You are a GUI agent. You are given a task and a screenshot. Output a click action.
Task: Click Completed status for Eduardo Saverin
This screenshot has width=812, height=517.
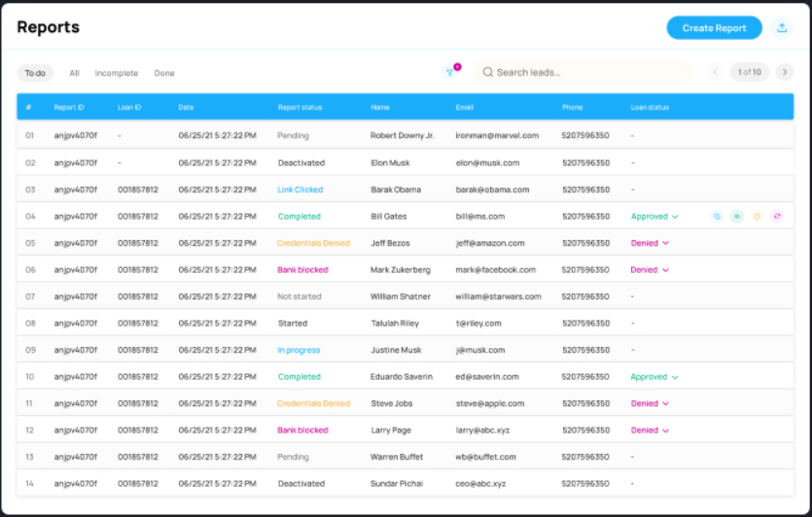300,377
